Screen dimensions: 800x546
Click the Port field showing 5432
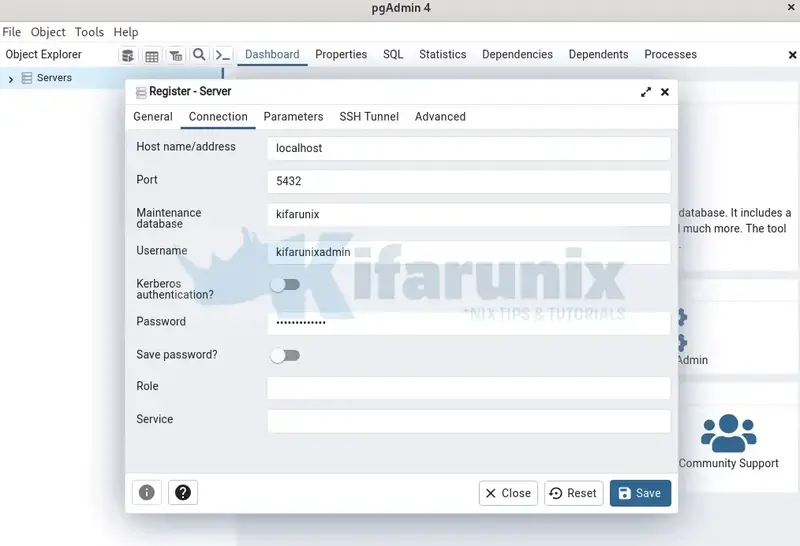click(x=469, y=182)
